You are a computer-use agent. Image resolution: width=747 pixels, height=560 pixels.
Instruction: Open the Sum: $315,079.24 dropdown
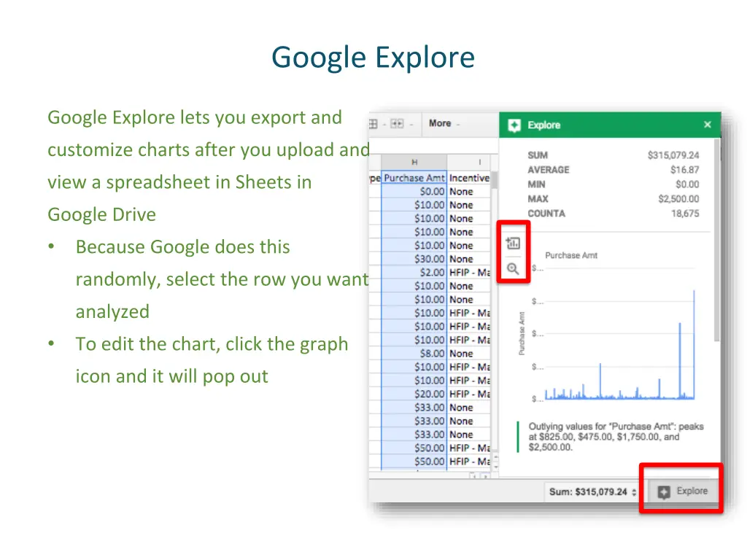pyautogui.click(x=592, y=492)
